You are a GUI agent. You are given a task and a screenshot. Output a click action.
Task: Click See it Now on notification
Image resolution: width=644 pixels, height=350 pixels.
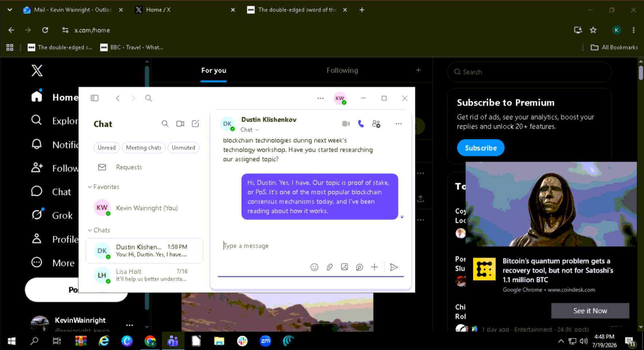[x=590, y=311]
